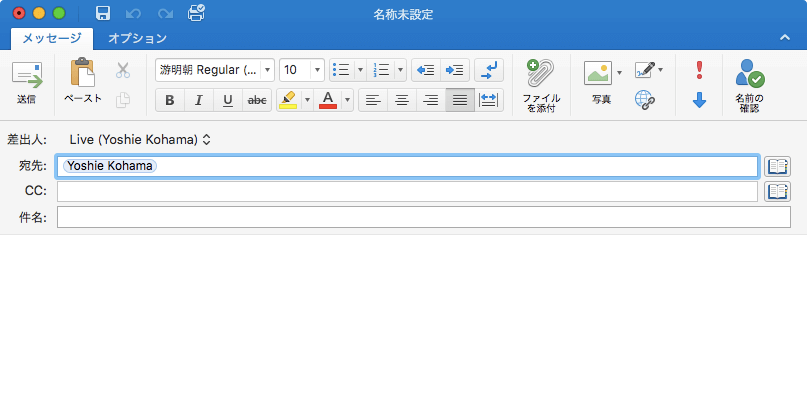Image resolution: width=807 pixels, height=400 pixels.
Task: Apply the red font color
Action: pyautogui.click(x=328, y=100)
